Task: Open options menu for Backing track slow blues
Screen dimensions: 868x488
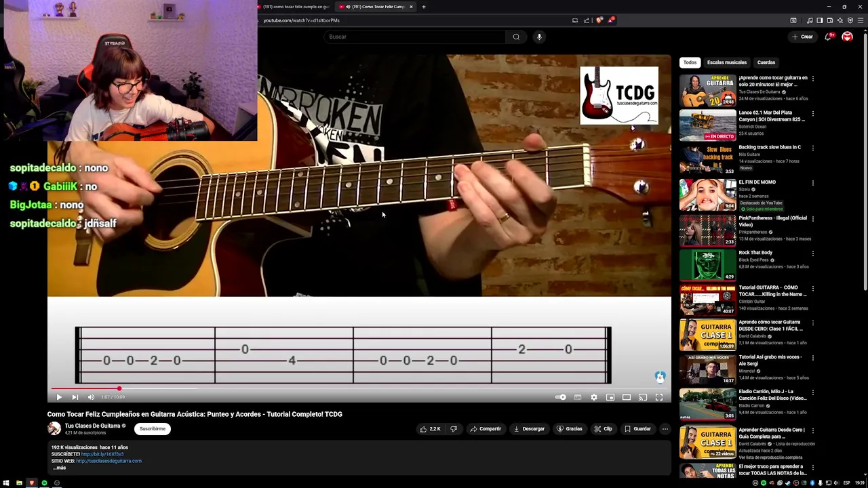Action: click(x=812, y=148)
